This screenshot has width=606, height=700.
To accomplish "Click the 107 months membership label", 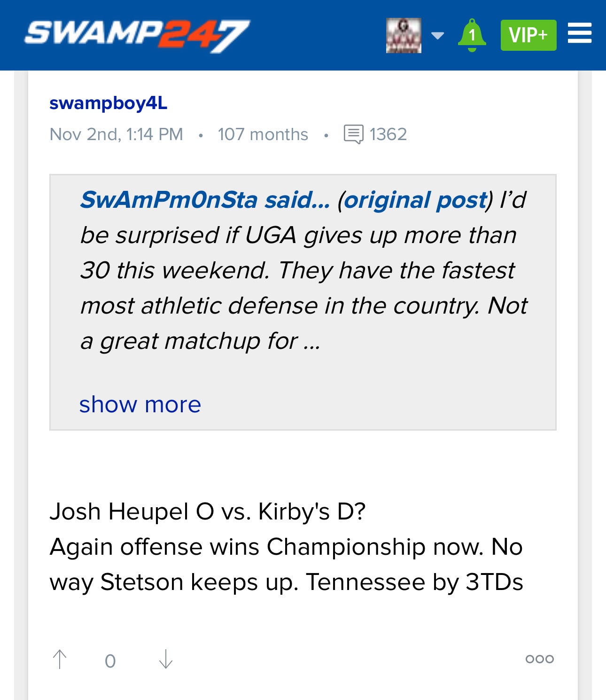I will point(263,134).
